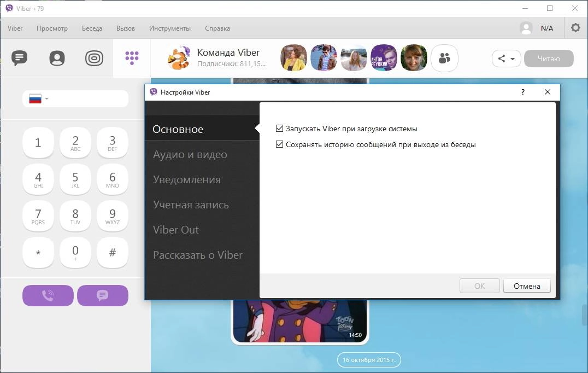Open the Вызов menu
The image size is (588, 373).
pyautogui.click(x=125, y=28)
